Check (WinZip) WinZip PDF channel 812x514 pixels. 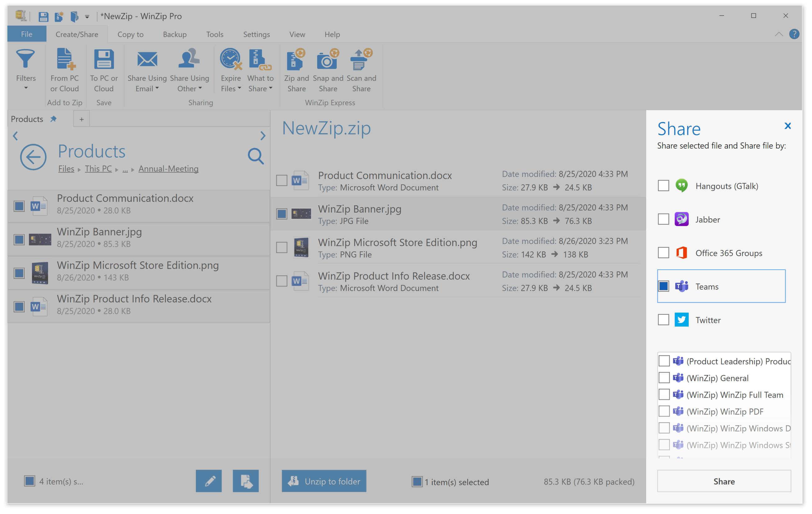click(664, 411)
